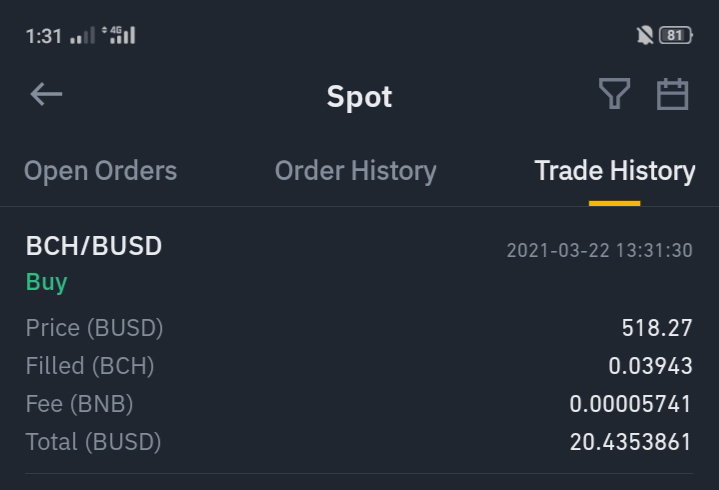Switch to the Open Orders tab
The width and height of the screenshot is (719, 490).
click(100, 171)
